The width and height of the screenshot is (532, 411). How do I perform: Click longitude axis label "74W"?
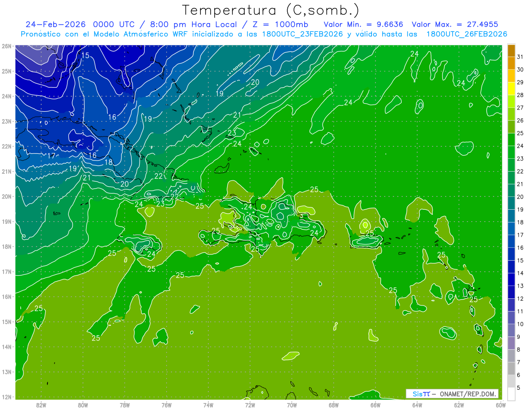click(x=208, y=405)
